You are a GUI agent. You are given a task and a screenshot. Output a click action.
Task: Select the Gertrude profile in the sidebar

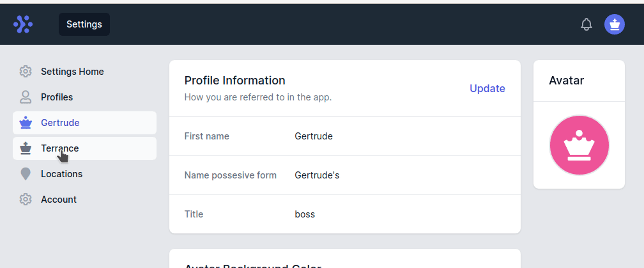[60, 123]
